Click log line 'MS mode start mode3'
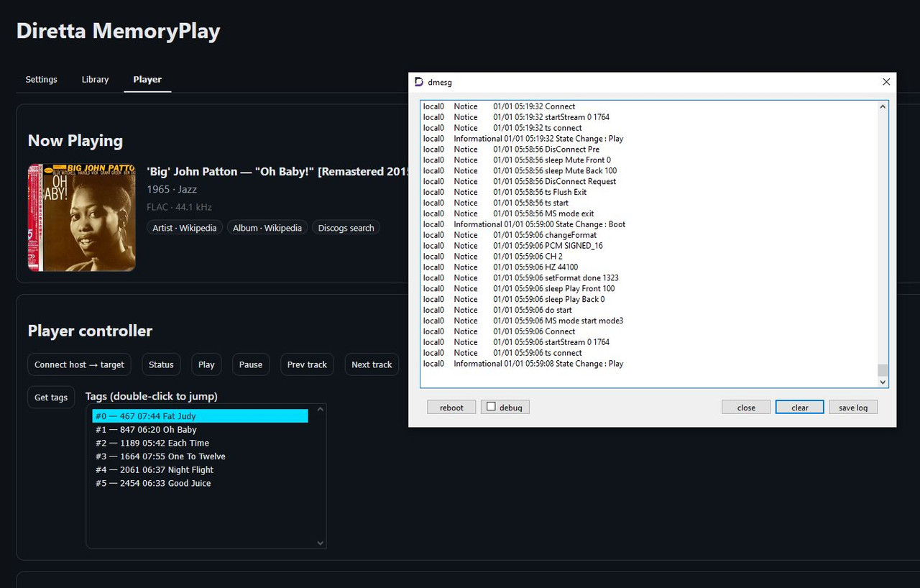920x588 pixels. pyautogui.click(x=523, y=321)
